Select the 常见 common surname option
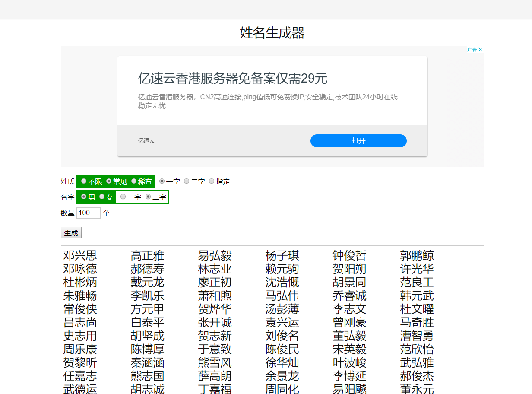The width and height of the screenshot is (532, 394). 109,181
